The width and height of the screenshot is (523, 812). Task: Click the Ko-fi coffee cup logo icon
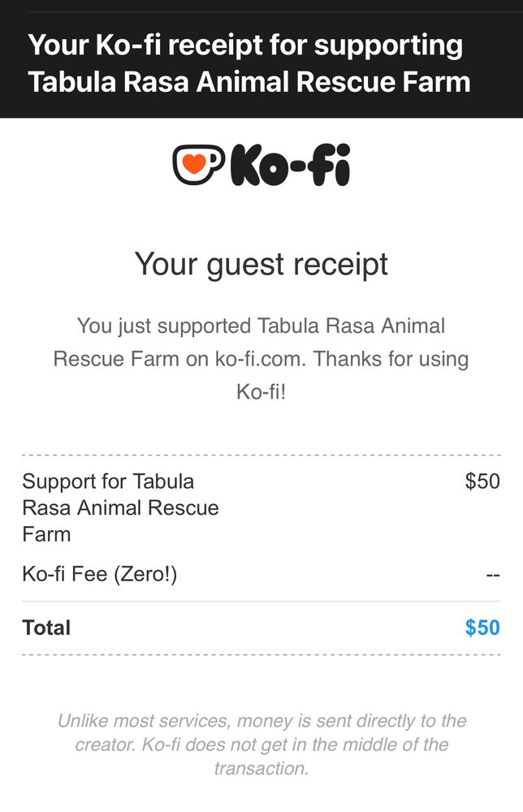[199, 165]
